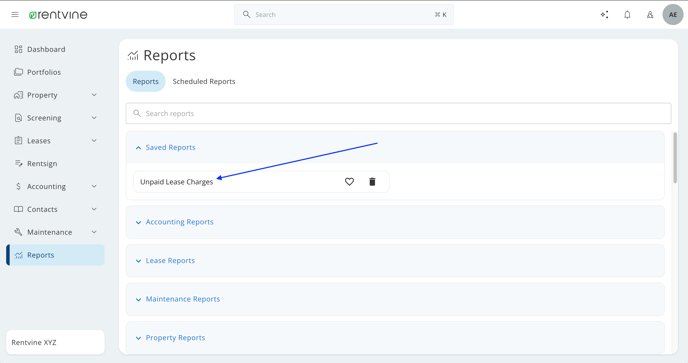This screenshot has width=688, height=363.
Task: Open Reports in the sidebar
Action: pos(55,255)
